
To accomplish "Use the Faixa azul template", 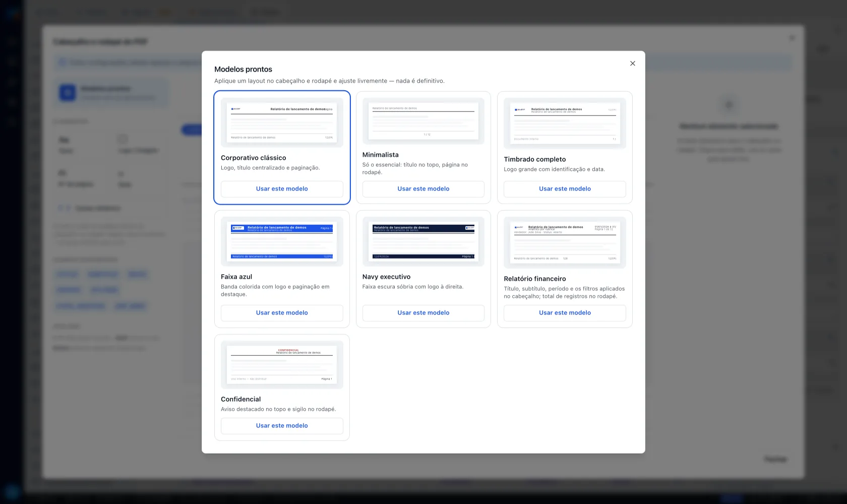I will (x=282, y=313).
